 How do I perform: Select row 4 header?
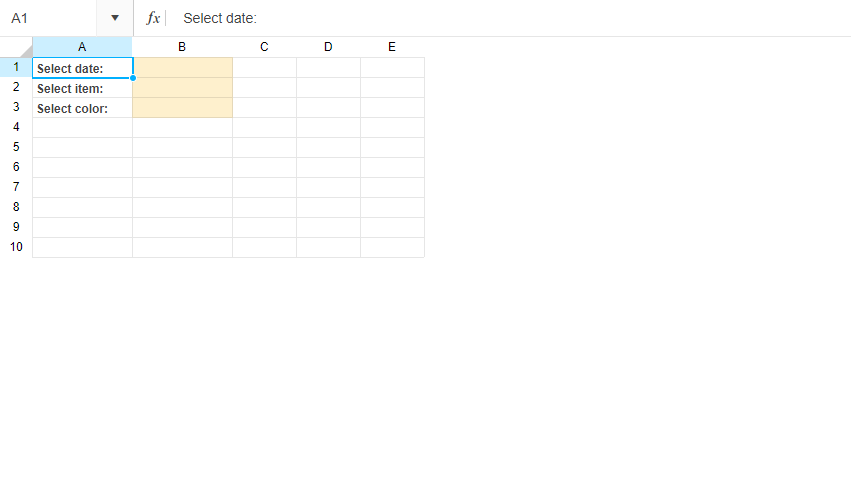pos(16,127)
